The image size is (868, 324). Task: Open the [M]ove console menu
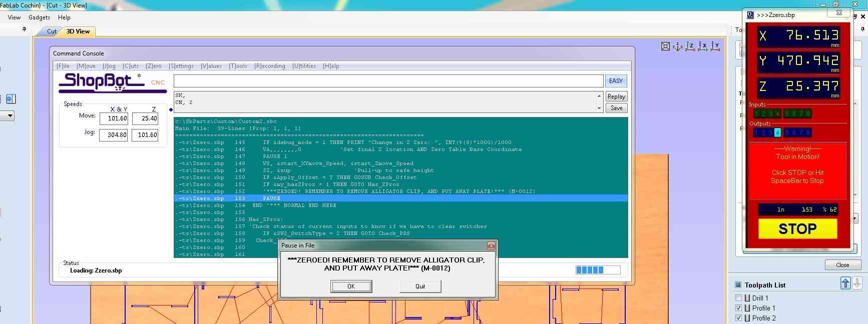coord(86,66)
